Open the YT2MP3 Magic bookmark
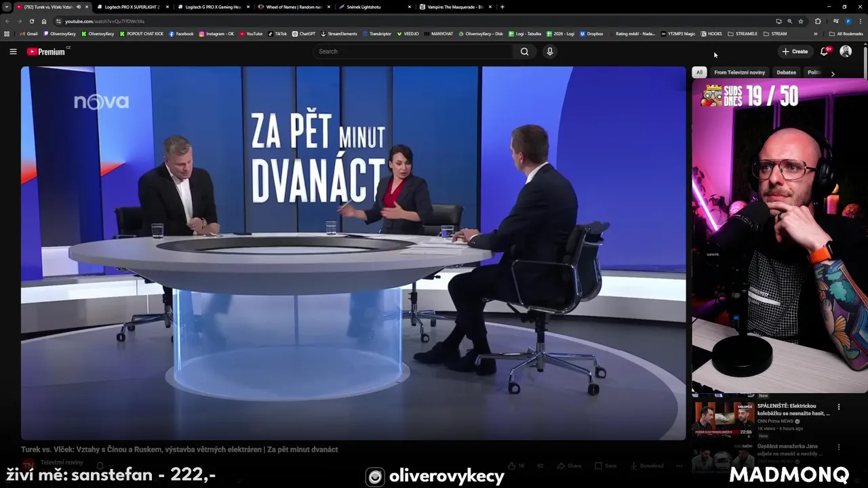The image size is (868, 488). (x=678, y=33)
